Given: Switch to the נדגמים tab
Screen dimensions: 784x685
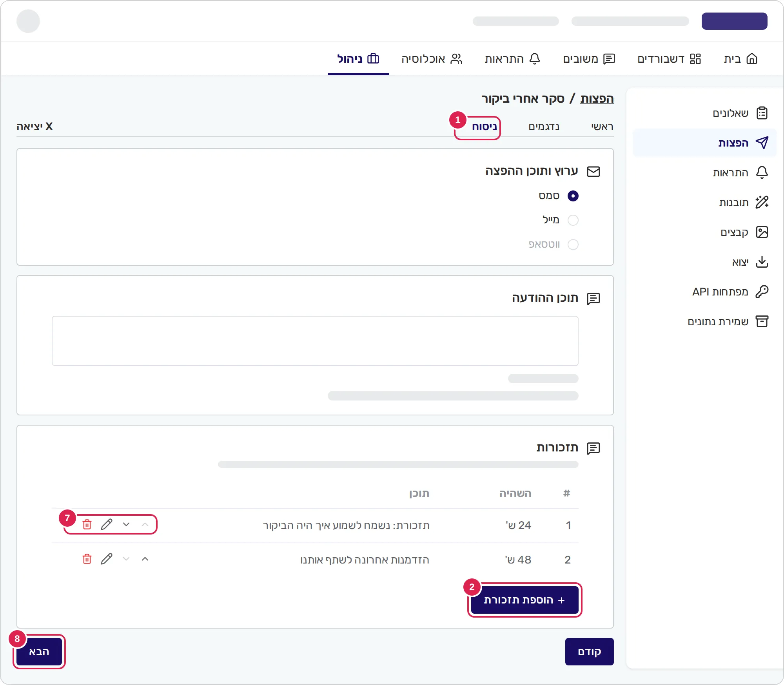Looking at the screenshot, I should click(544, 127).
